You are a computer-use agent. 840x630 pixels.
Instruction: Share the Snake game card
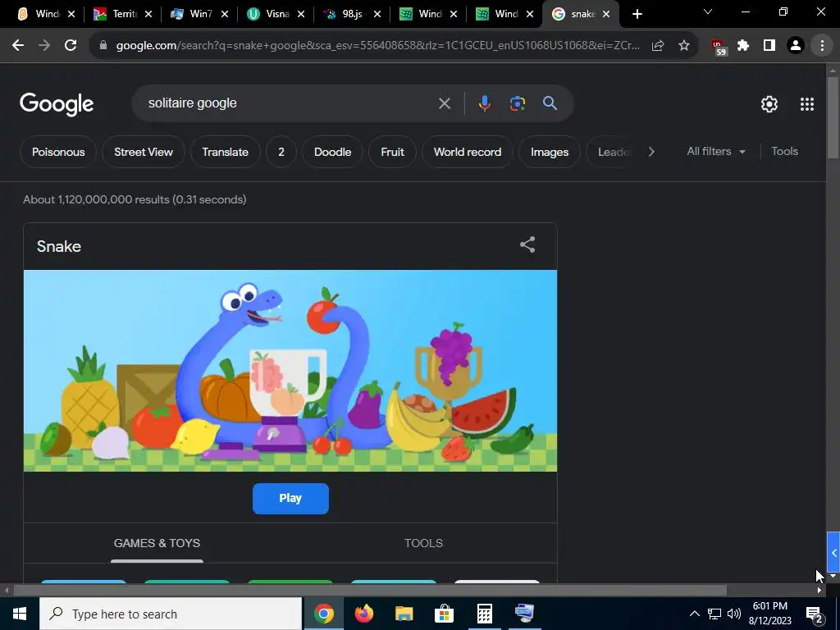[x=527, y=244]
